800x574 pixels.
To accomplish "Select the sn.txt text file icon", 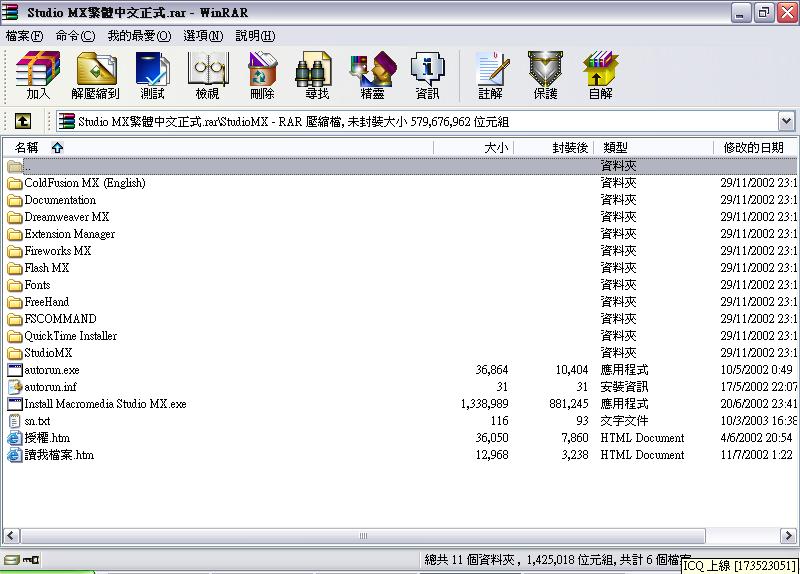I will click(15, 421).
